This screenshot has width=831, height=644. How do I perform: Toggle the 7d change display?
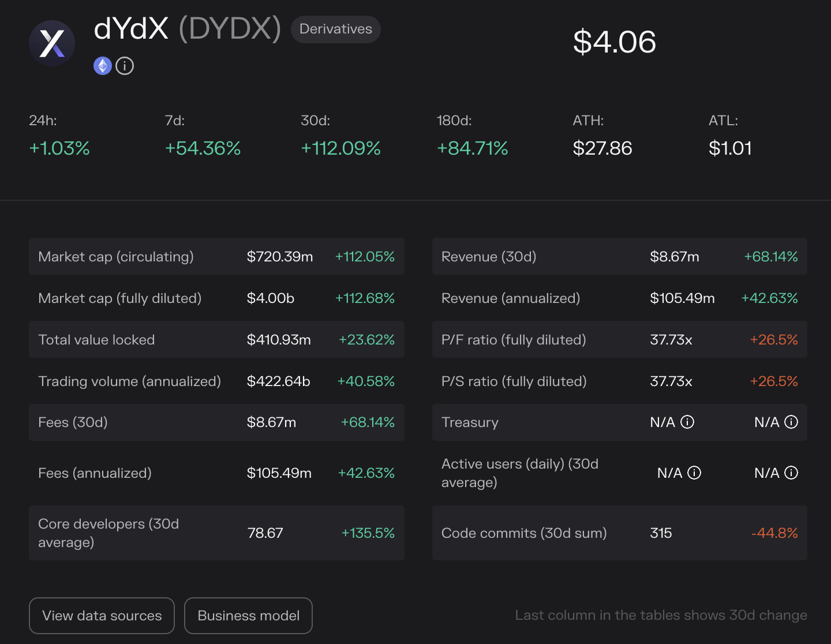[x=203, y=148]
